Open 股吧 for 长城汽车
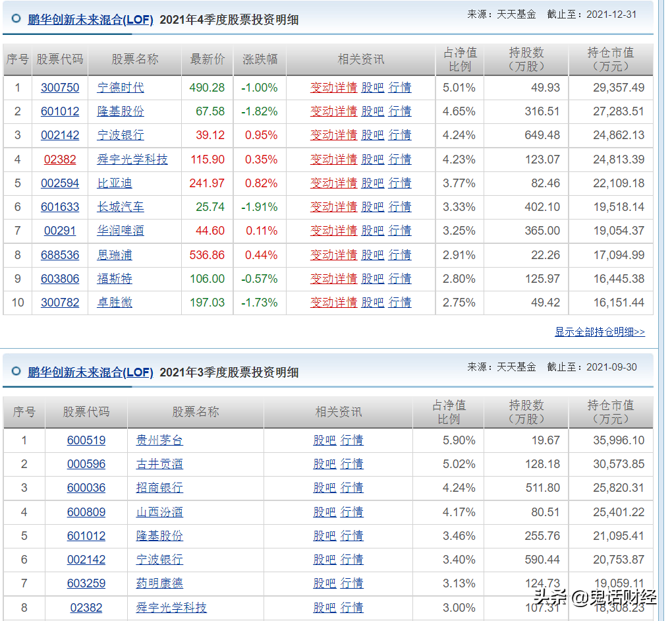This screenshot has height=621, width=672. 372,207
